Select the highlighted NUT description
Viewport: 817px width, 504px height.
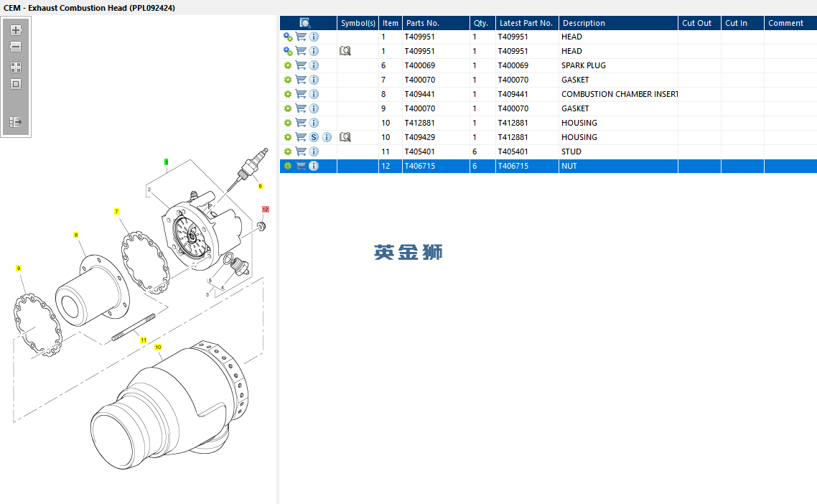[569, 166]
